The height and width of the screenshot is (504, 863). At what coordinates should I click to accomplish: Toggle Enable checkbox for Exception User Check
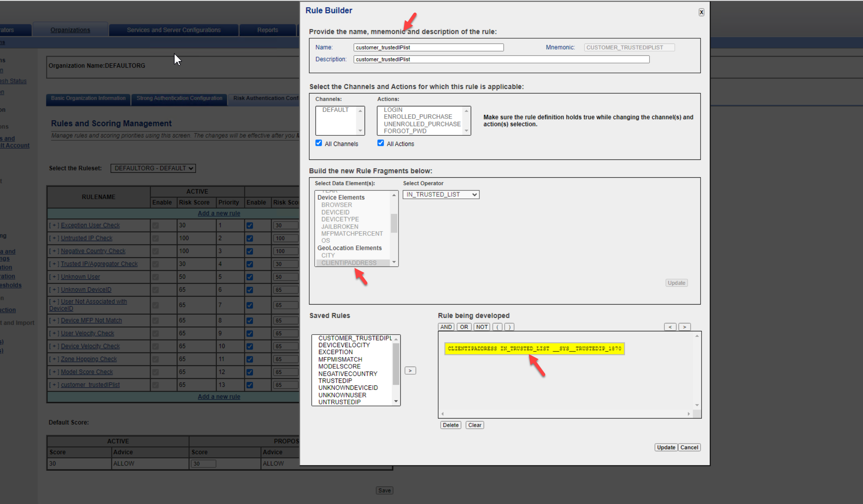tap(250, 226)
